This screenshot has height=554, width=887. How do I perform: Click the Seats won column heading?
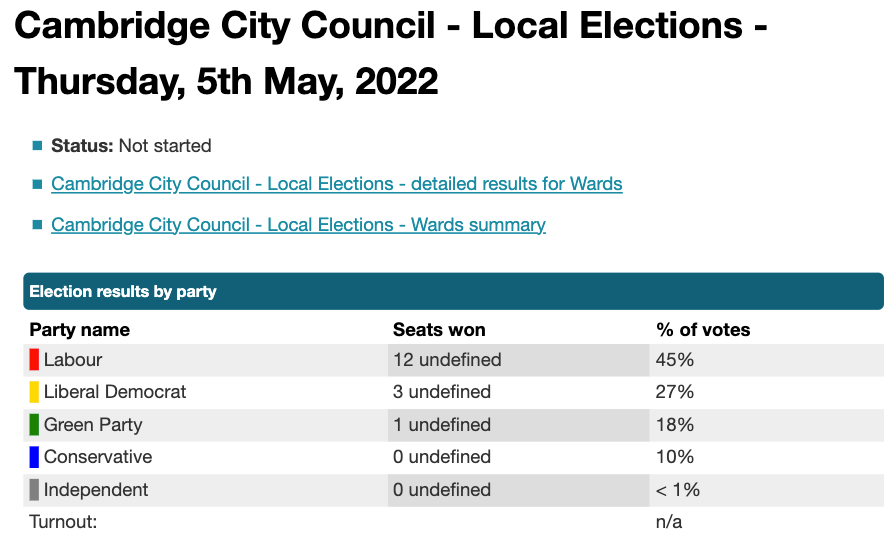(x=439, y=329)
